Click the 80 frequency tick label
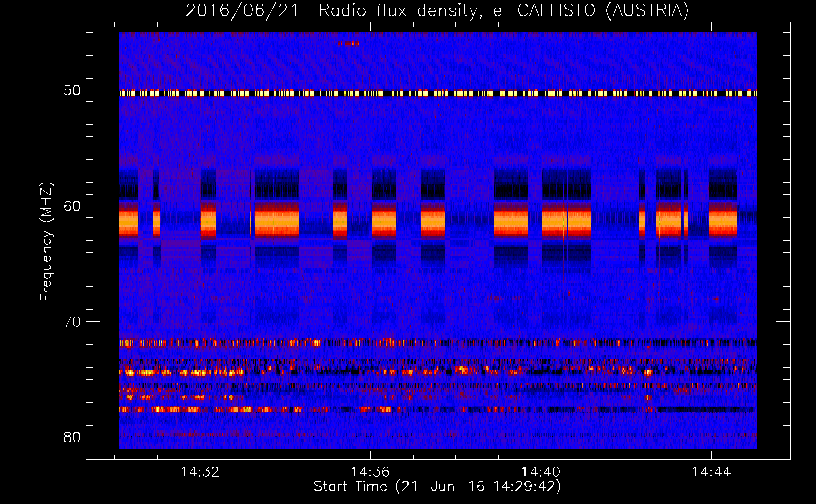 click(x=72, y=437)
